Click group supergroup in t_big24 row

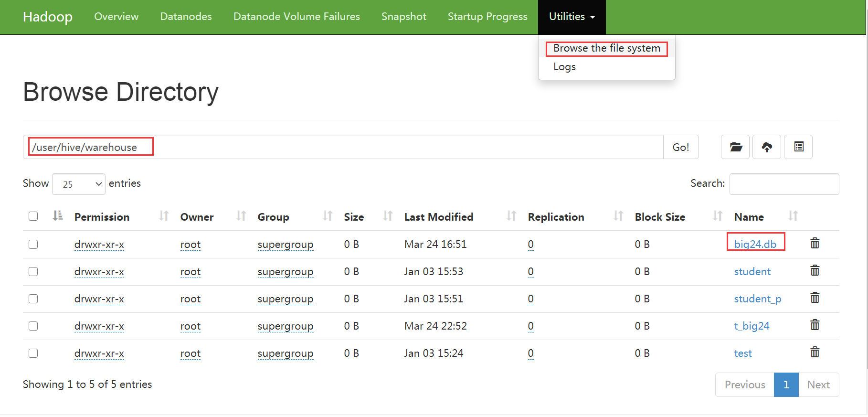tap(286, 326)
